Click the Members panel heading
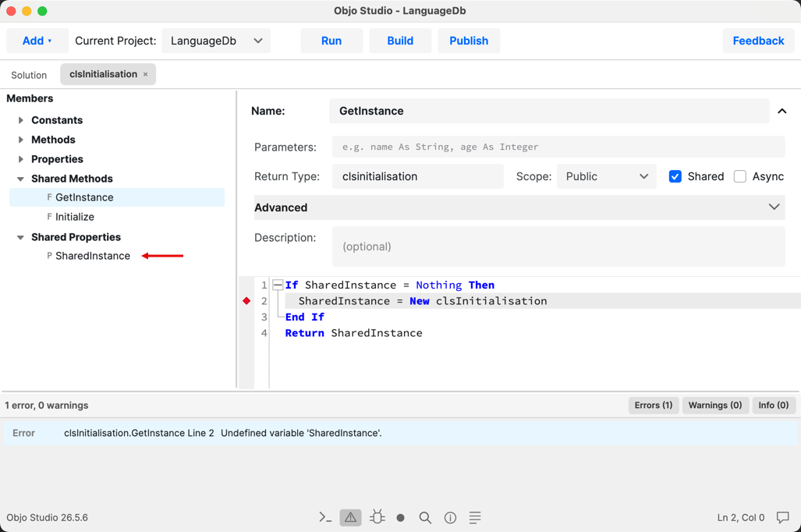Screen dimensions: 801x532 point(30,98)
